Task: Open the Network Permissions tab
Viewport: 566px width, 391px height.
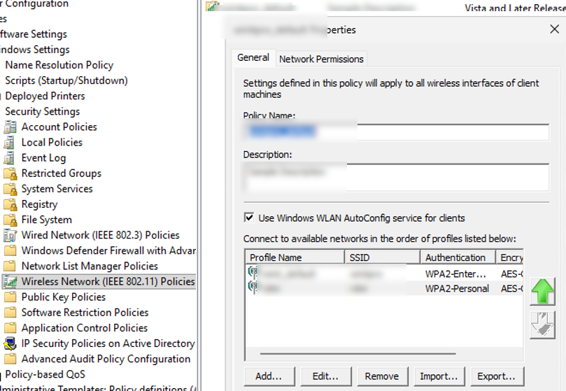Action: click(321, 59)
